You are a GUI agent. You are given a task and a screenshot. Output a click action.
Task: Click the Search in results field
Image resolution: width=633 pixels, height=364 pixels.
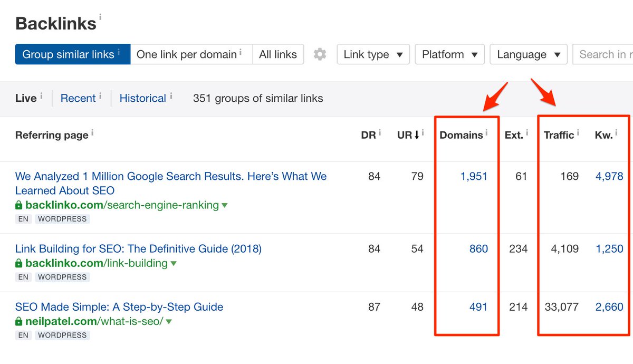point(603,54)
